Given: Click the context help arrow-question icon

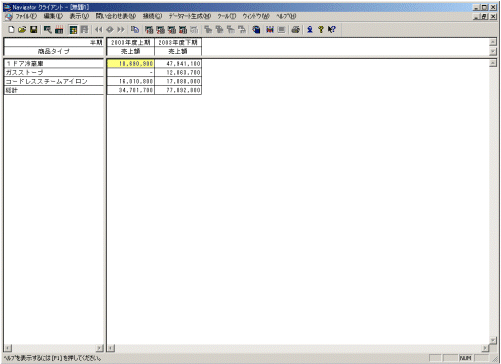Looking at the screenshot, I should click(x=331, y=30).
